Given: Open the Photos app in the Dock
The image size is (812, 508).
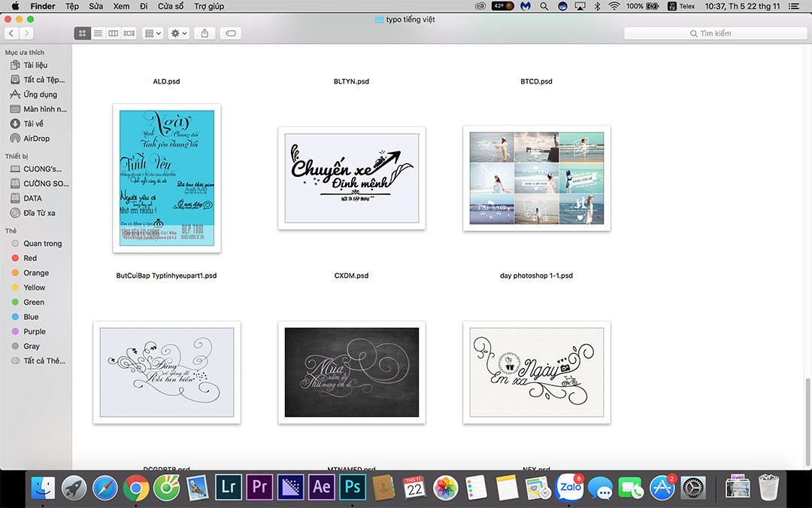Looking at the screenshot, I should click(x=445, y=487).
